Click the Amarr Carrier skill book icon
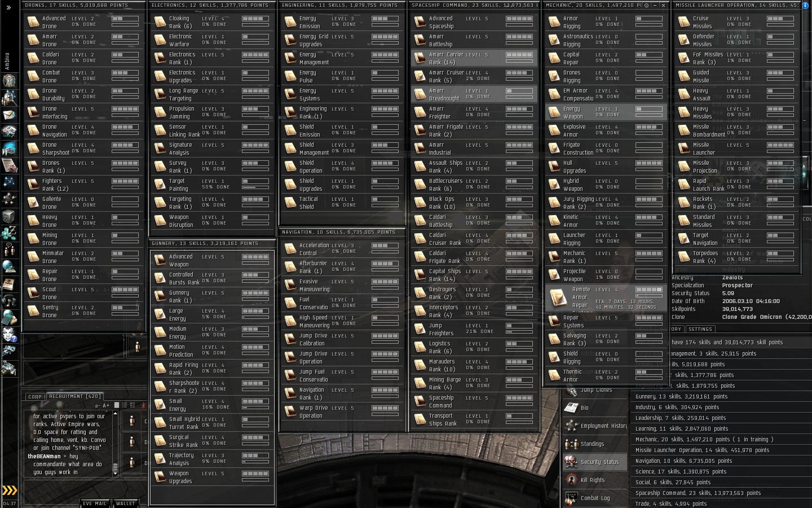 420,58
